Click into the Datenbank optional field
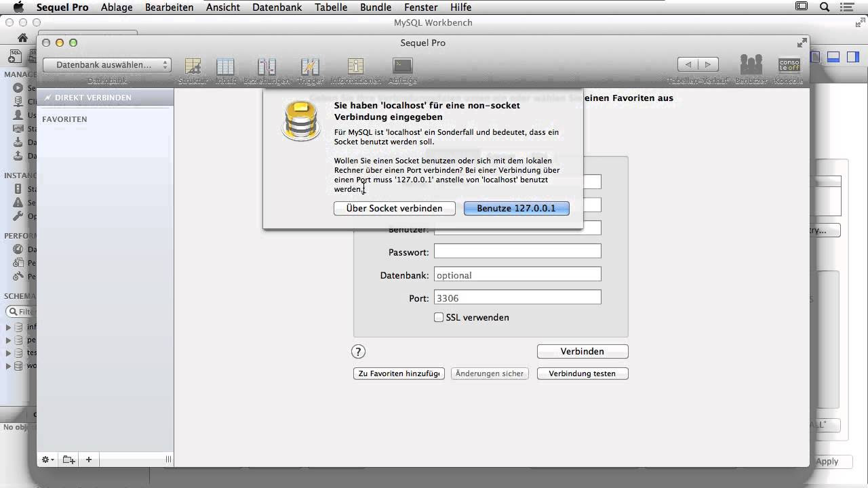Viewport: 868px width, 488px height. (x=517, y=274)
